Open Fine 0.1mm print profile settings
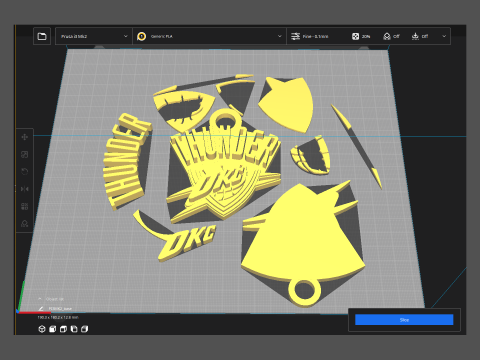The height and width of the screenshot is (360, 480). (310, 36)
